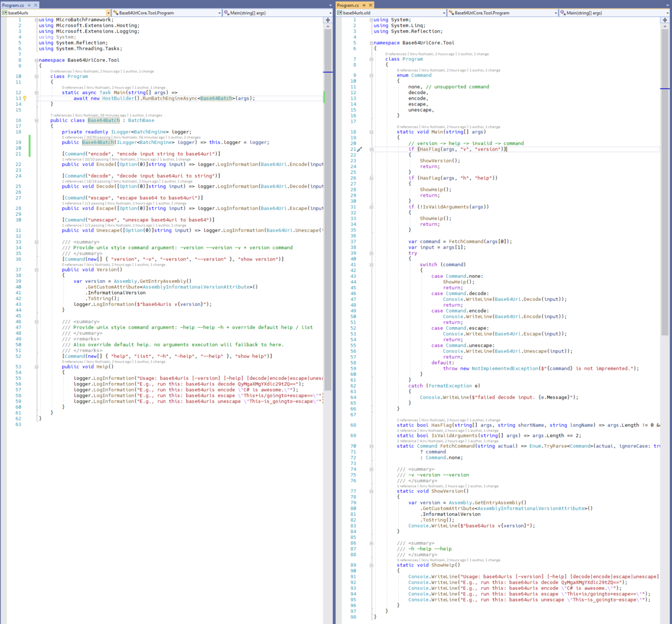Click the screwdriver quick action in right pane
The image size is (672, 624).
pyautogui.click(x=360, y=150)
